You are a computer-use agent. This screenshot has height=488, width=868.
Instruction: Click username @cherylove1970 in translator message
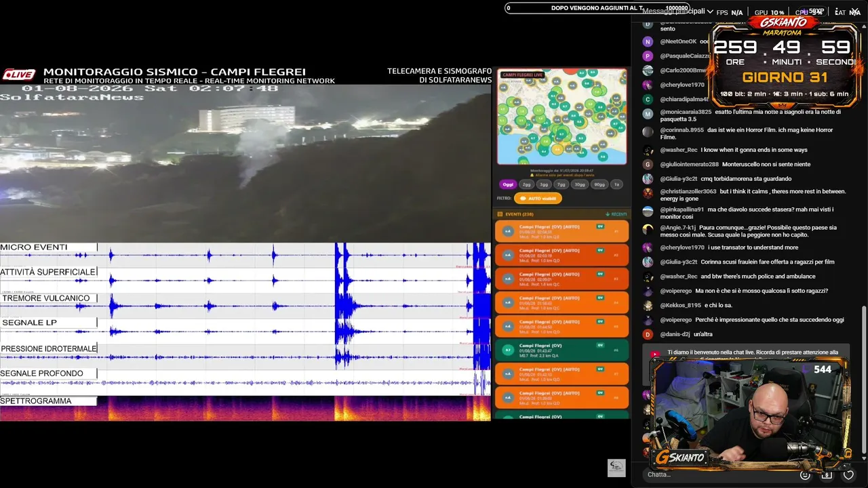(682, 247)
